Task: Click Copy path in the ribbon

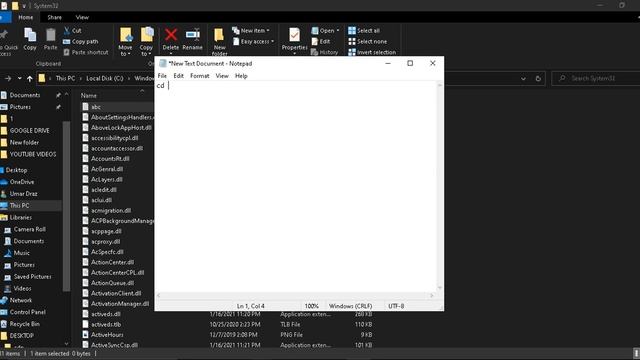Action: pyautogui.click(x=81, y=41)
